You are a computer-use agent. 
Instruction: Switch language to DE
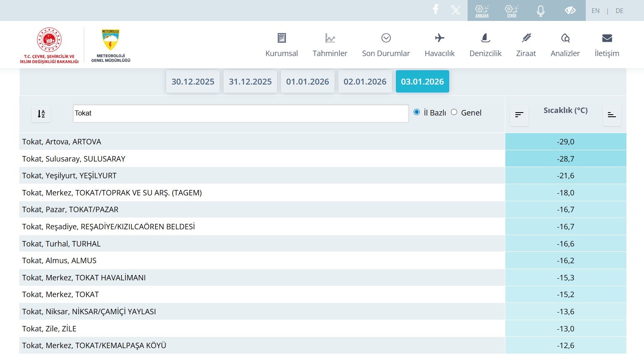pos(619,11)
